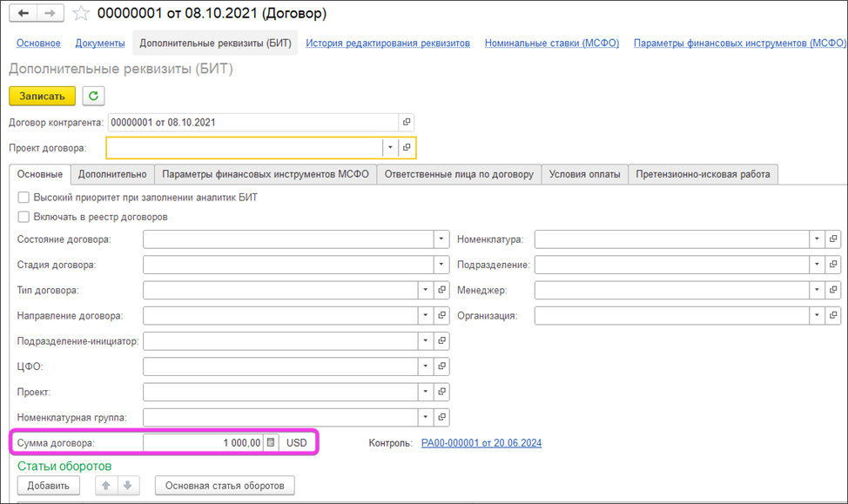
Task: Add document to favorites with star icon
Action: coord(81,13)
